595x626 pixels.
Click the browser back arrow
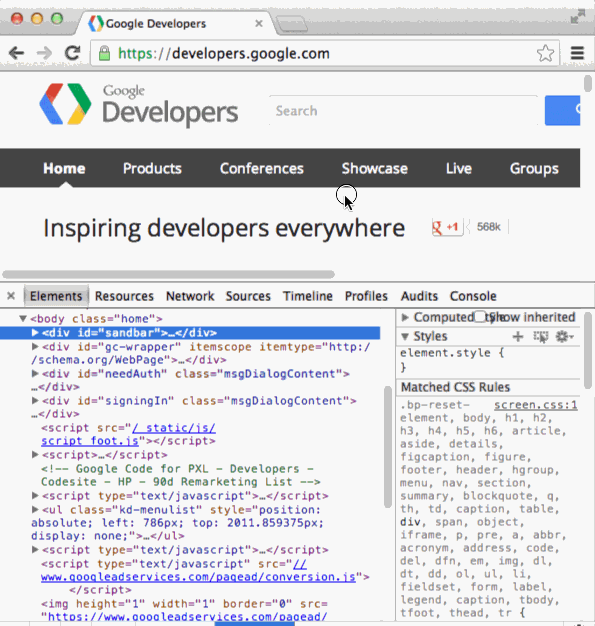coord(16,53)
